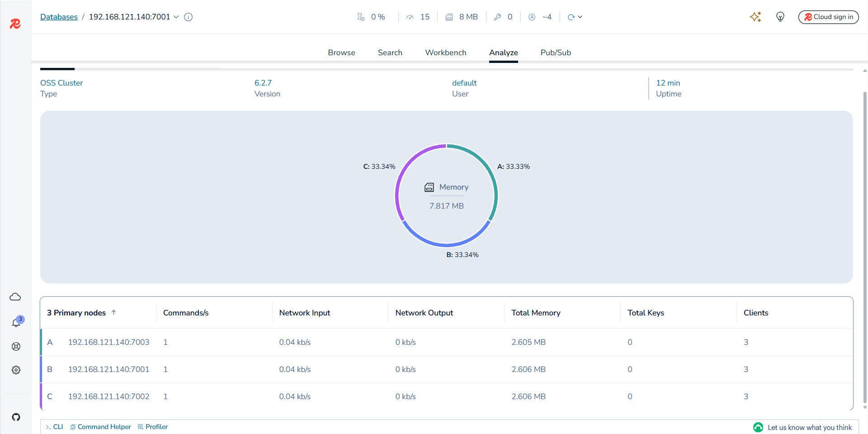This screenshot has height=434, width=868.
Task: Open the CLI panel
Action: pos(54,427)
